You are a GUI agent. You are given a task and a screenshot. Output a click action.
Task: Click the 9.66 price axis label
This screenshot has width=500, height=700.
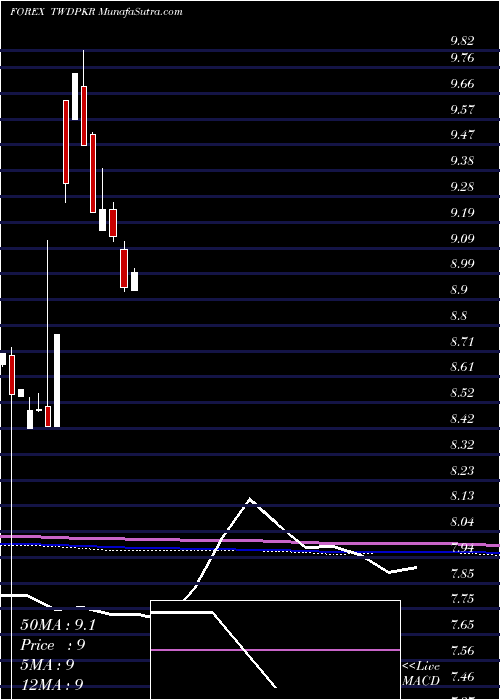[462, 84]
